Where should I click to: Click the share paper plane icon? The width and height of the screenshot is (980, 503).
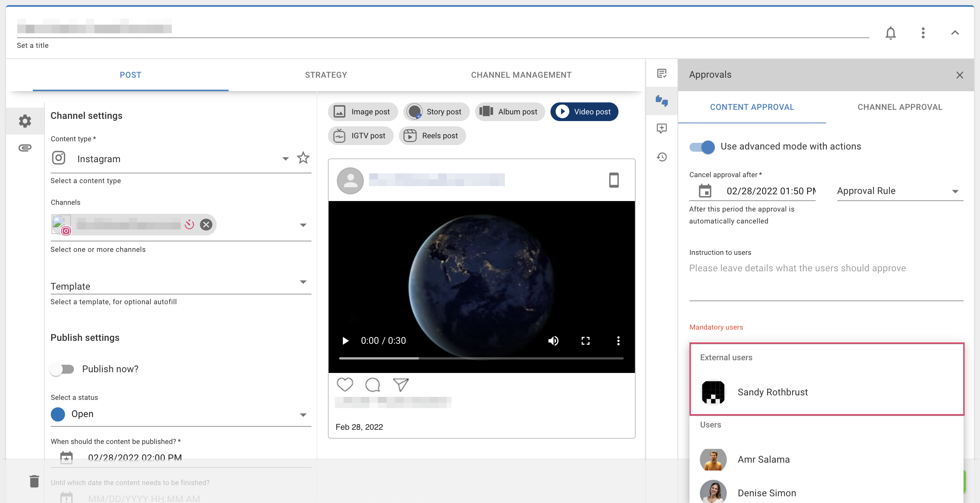[x=401, y=385]
